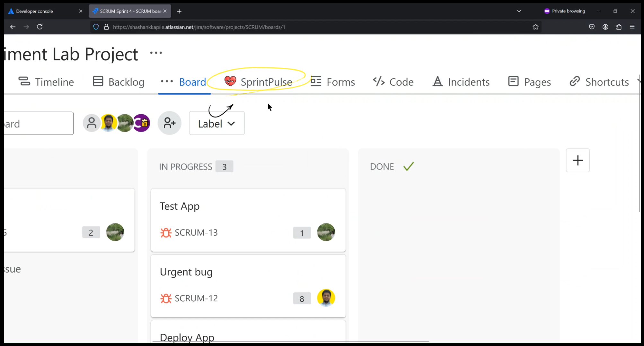
Task: Bookmark this page with the star
Action: (535, 27)
